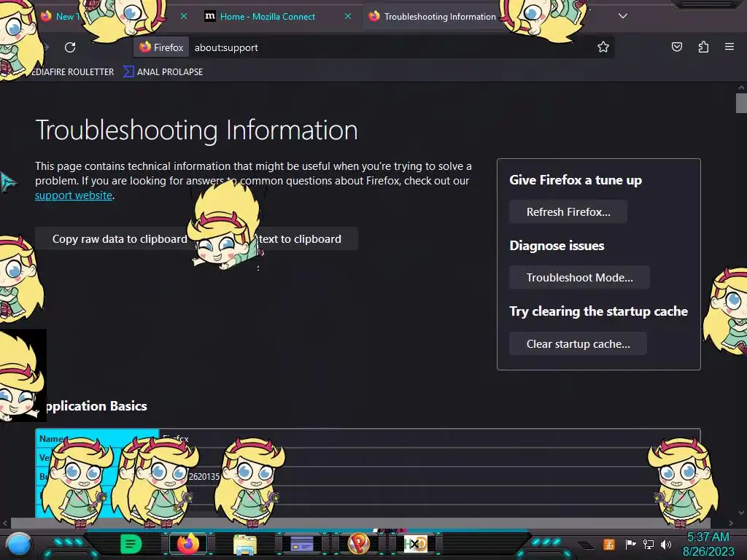Viewport: 747px width, 560px height.
Task: Open the HxD hex editor on taskbar
Action: (x=415, y=544)
